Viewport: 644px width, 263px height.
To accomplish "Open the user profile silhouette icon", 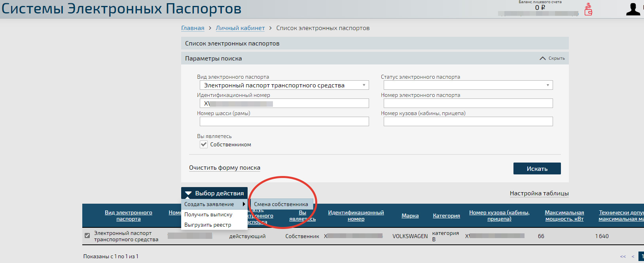I will 633,9.
